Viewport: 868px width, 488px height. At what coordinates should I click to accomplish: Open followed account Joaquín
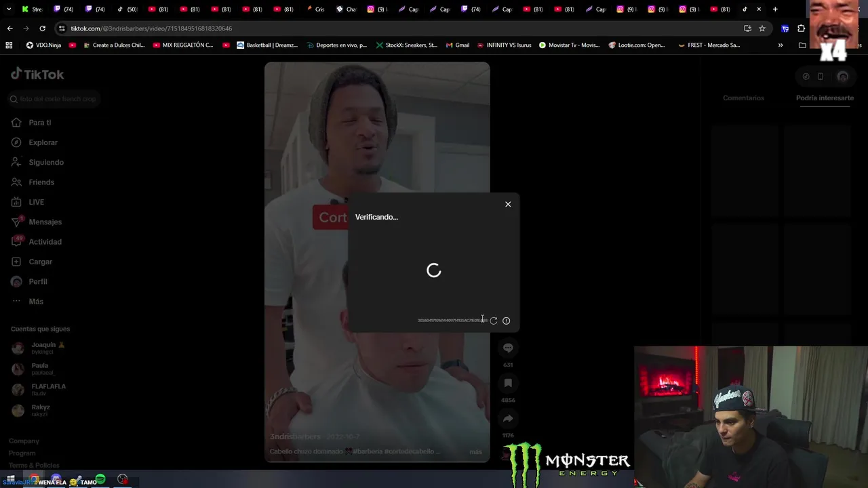[x=39, y=348]
